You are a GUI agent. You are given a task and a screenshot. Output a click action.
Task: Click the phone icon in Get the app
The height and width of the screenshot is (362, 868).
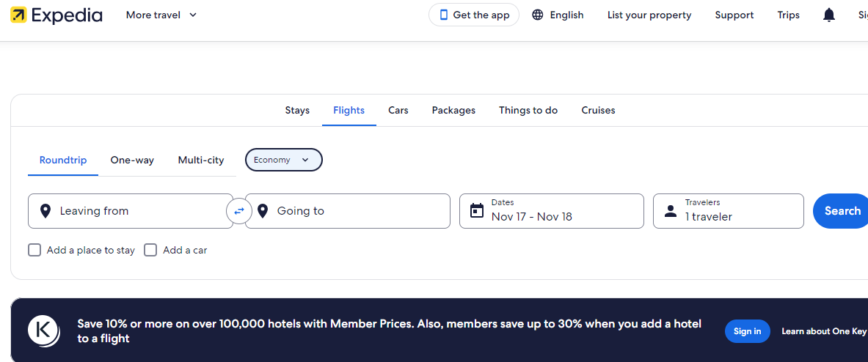pos(443,15)
